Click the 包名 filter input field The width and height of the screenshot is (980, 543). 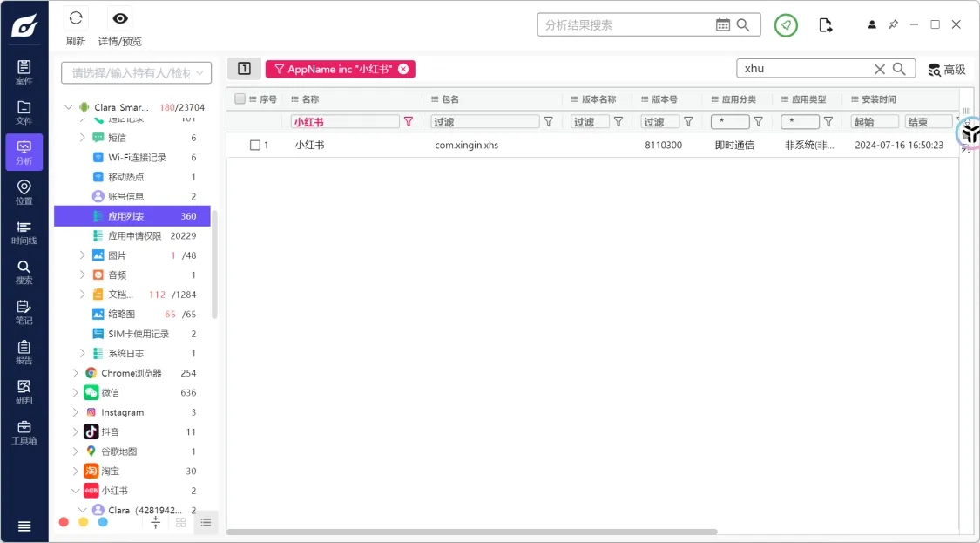tap(485, 121)
